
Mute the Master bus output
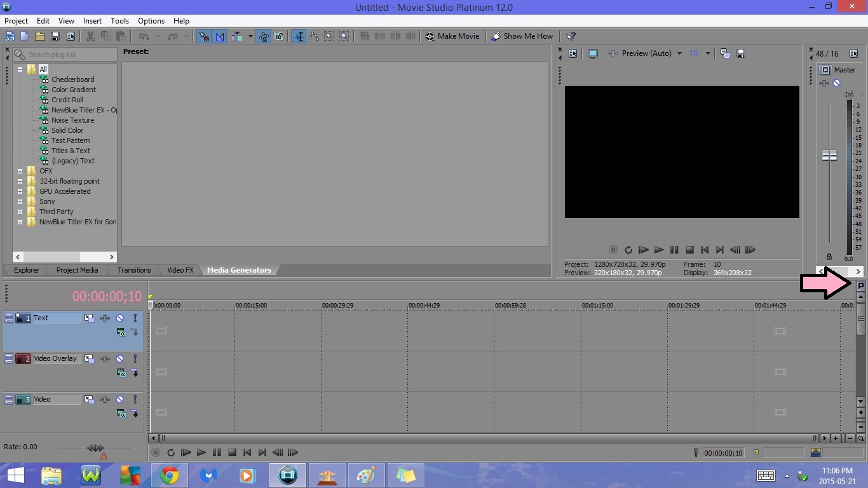coord(837,83)
